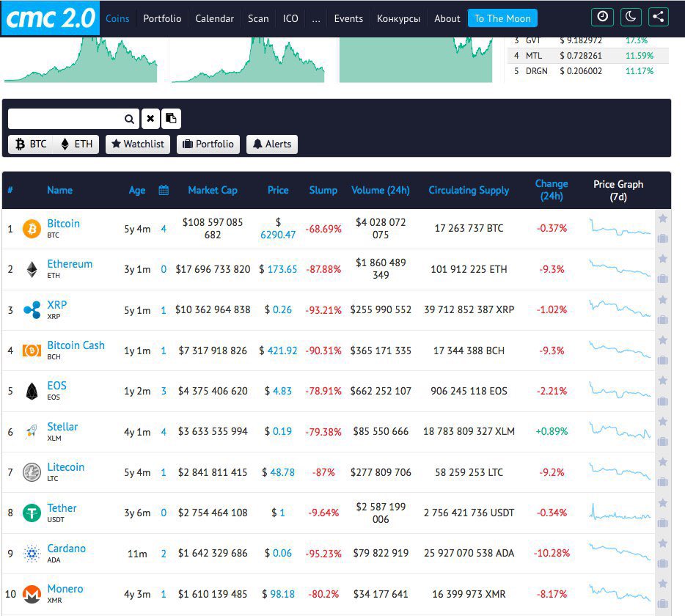Screen dimensions: 685x616
Task: Clear search with the X button
Action: point(150,118)
